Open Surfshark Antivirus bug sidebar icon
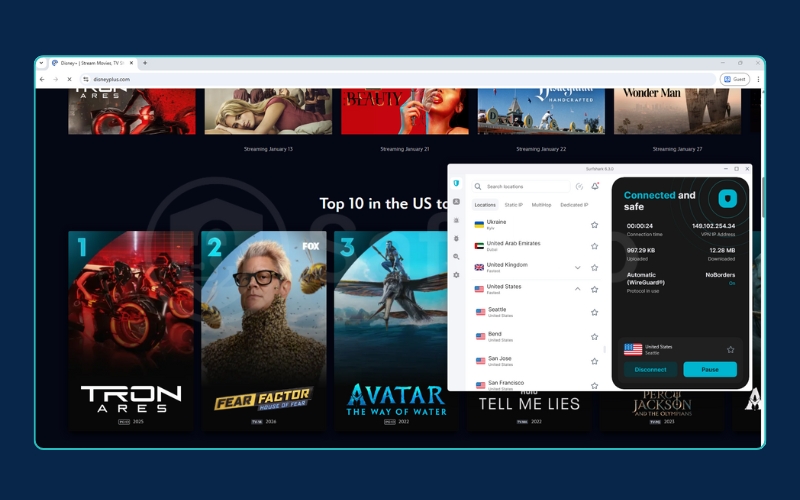The height and width of the screenshot is (500, 800). click(x=456, y=238)
